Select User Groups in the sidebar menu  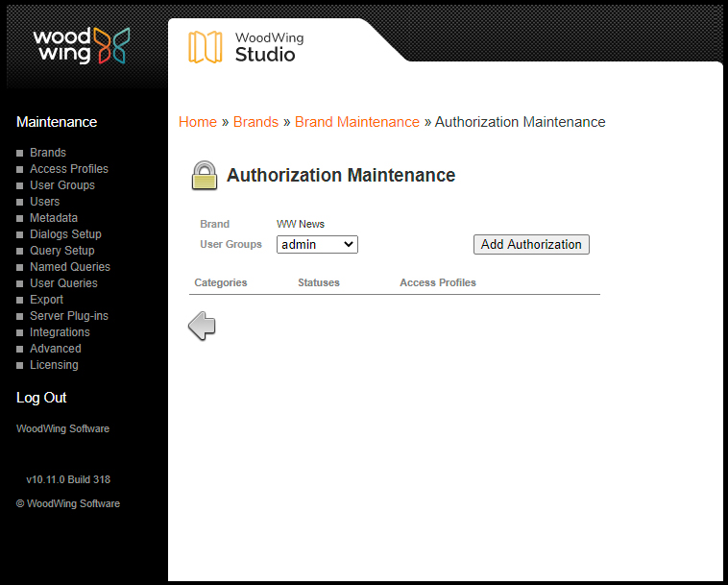coord(62,185)
